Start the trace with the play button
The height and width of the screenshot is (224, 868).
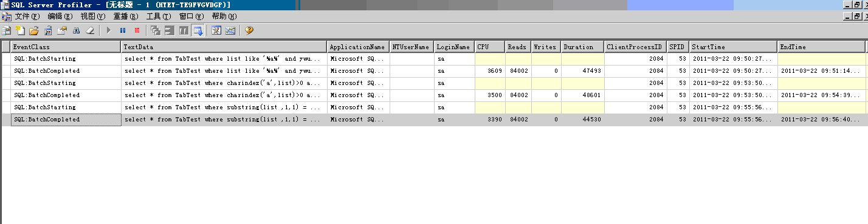109,30
